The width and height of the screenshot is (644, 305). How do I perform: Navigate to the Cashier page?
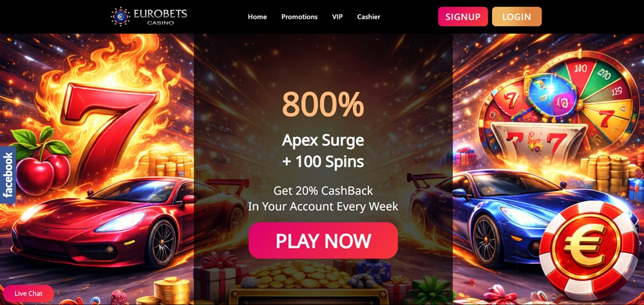[x=368, y=17]
